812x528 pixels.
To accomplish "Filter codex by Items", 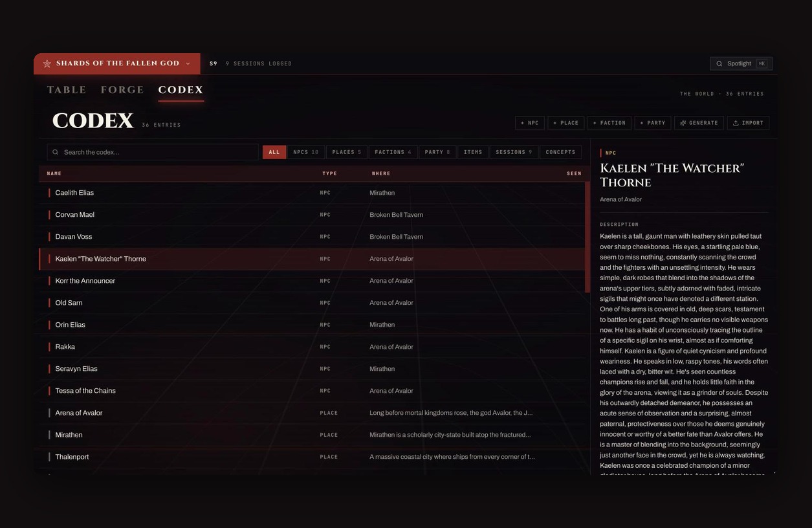I will pyautogui.click(x=473, y=152).
